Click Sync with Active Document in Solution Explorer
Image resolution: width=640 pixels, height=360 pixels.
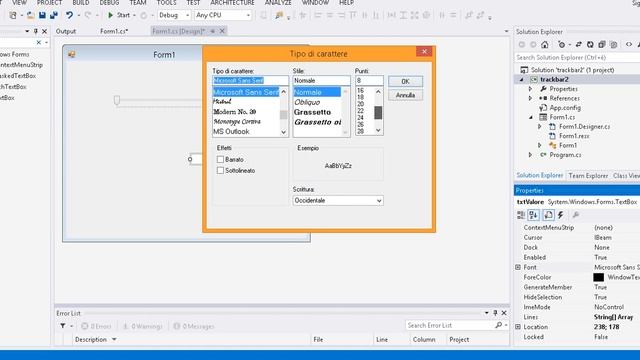point(579,44)
